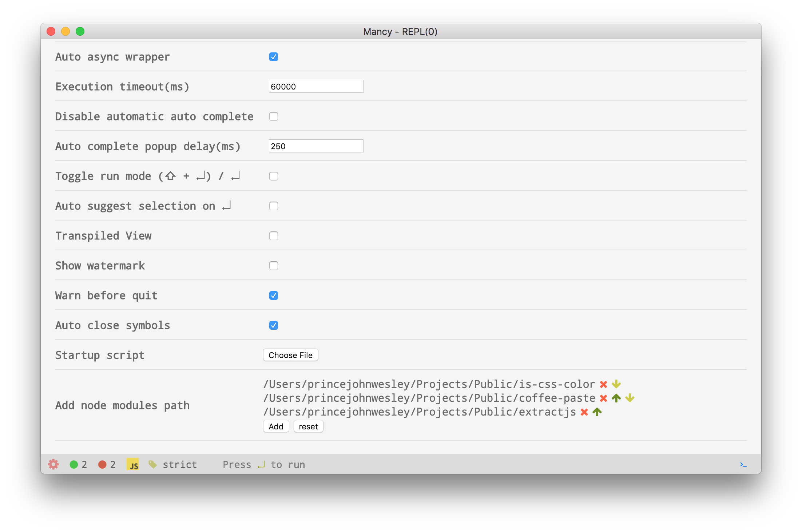Image resolution: width=802 pixels, height=532 pixels.
Task: Move coffee-paste path down with arrow
Action: coord(630,398)
